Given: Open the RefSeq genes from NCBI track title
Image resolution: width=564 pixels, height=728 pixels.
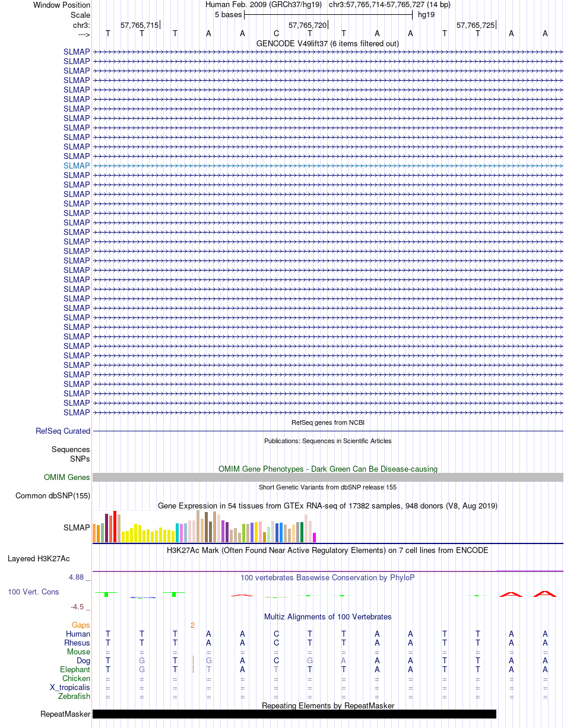Looking at the screenshot, I should click(x=328, y=422).
